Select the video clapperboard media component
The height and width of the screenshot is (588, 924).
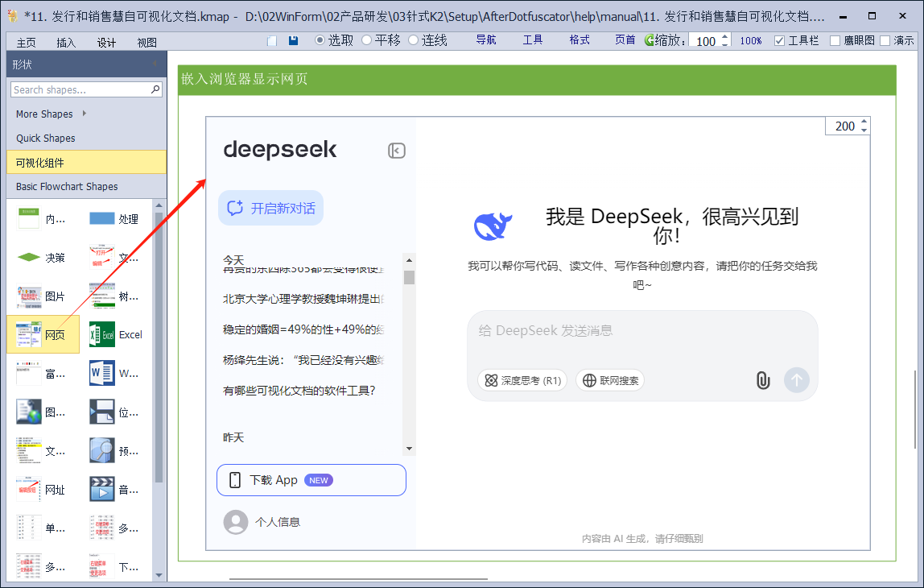(x=102, y=490)
